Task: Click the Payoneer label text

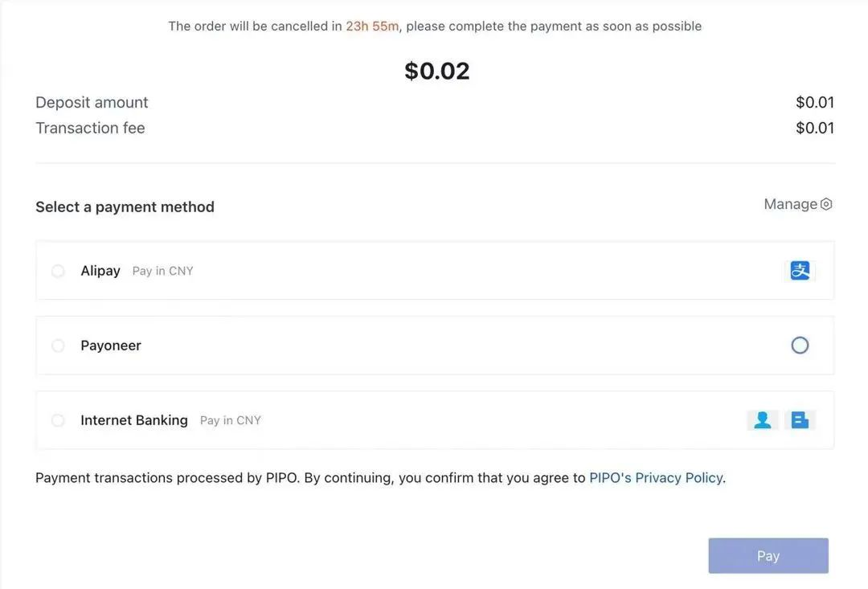Action: tap(111, 346)
